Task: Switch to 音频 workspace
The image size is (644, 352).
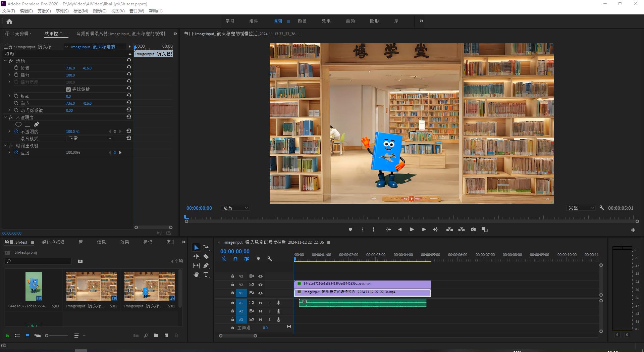Action: [x=351, y=21]
